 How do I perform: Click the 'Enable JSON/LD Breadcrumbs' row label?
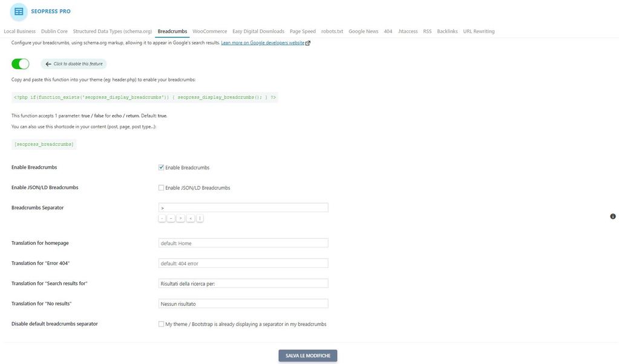tap(45, 187)
